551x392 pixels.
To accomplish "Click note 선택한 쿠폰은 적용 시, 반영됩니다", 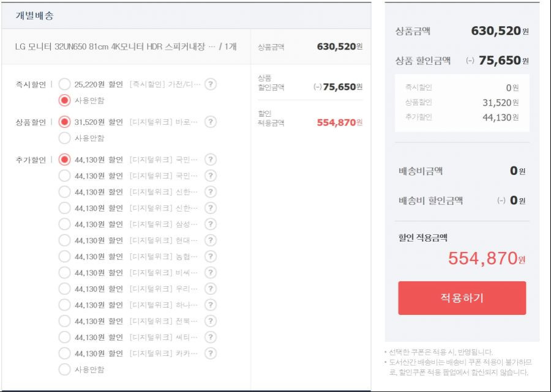I will point(441,352).
